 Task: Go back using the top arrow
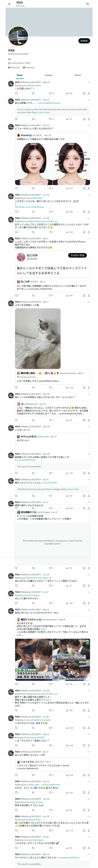pyautogui.click(x=9, y=4)
